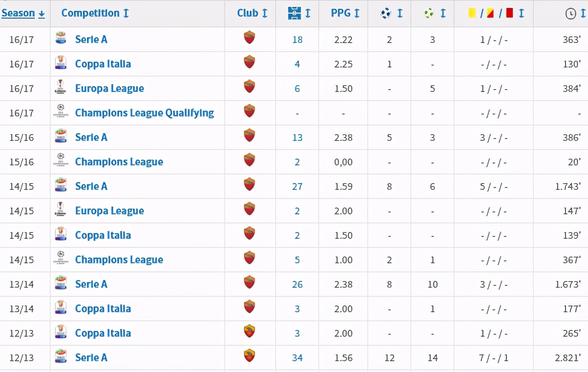Click the 34 appearances link for 12/13
The width and height of the screenshot is (588, 372).
pos(297,358)
